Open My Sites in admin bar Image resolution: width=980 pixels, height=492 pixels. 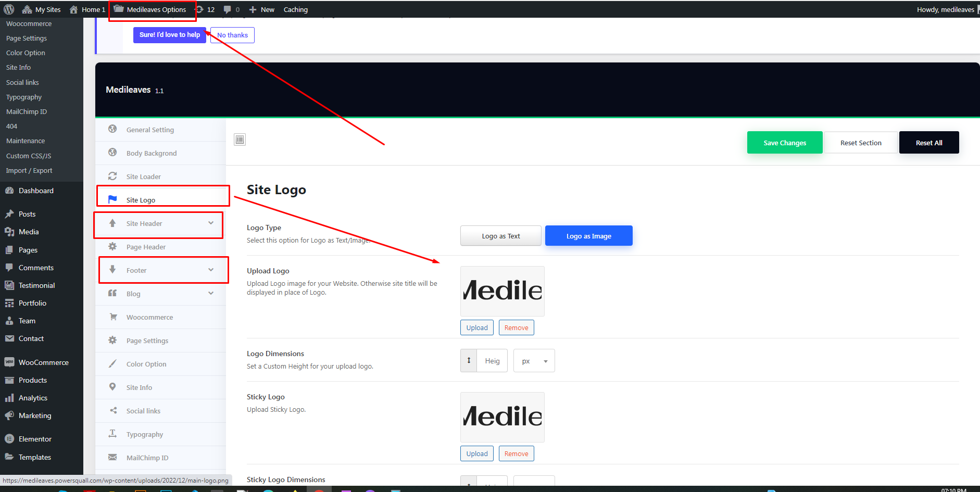[41, 9]
